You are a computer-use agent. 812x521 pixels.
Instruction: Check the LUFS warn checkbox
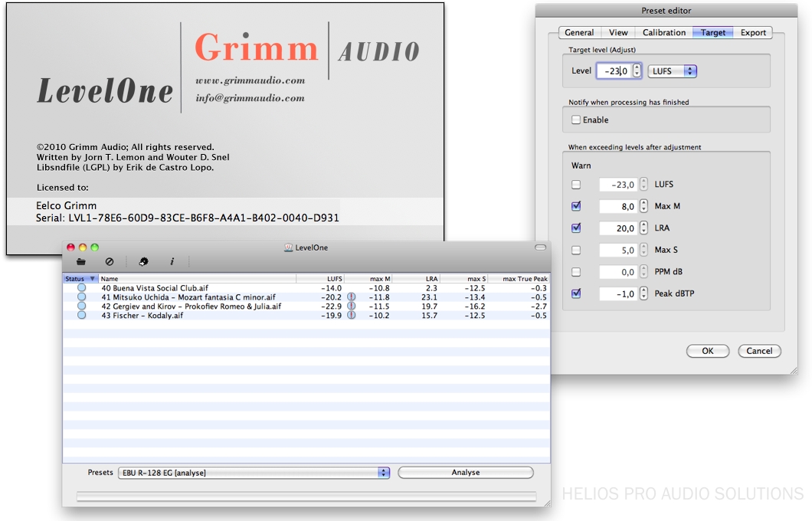(x=576, y=185)
